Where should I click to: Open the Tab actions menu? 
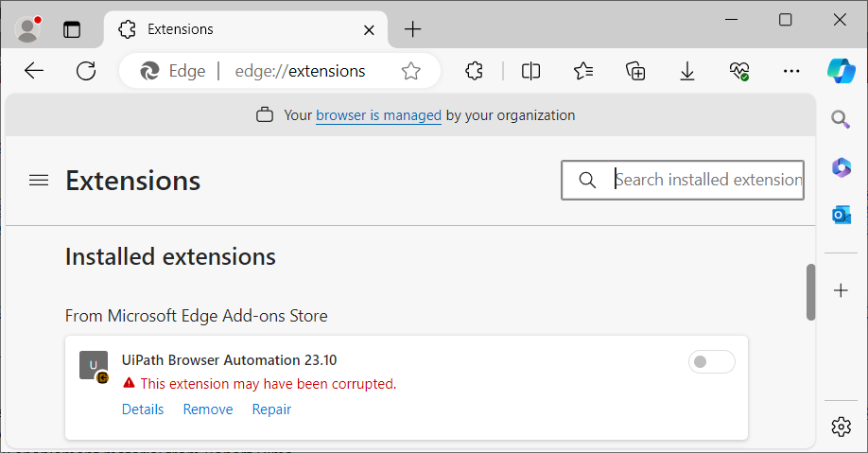point(72,29)
